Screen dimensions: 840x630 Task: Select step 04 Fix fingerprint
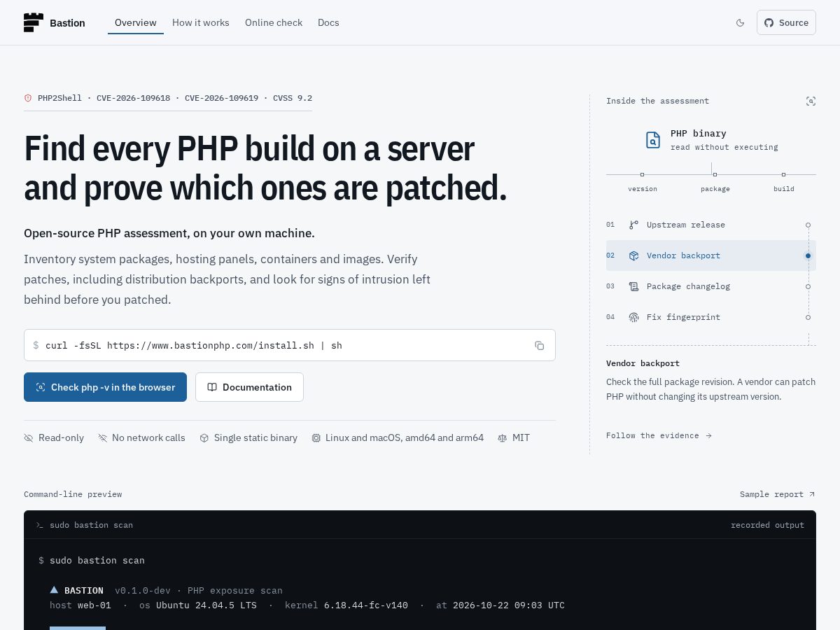click(x=711, y=317)
